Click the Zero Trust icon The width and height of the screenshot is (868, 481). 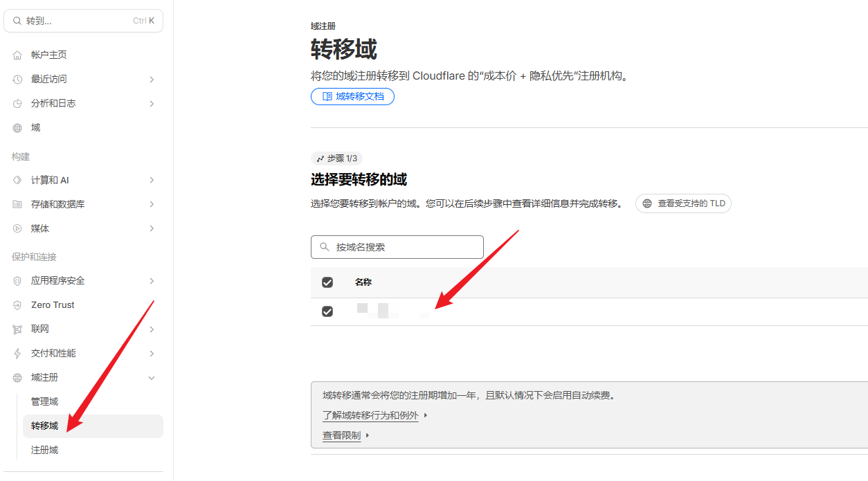pos(17,305)
